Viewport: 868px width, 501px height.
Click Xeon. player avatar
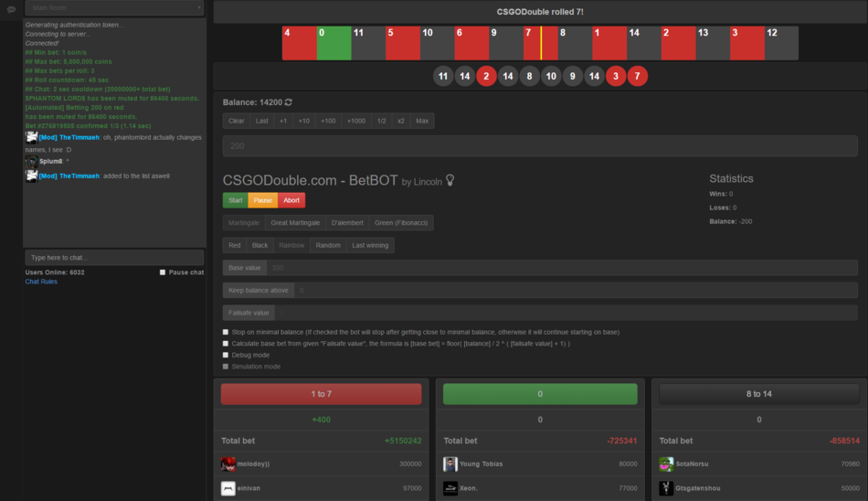click(x=450, y=488)
